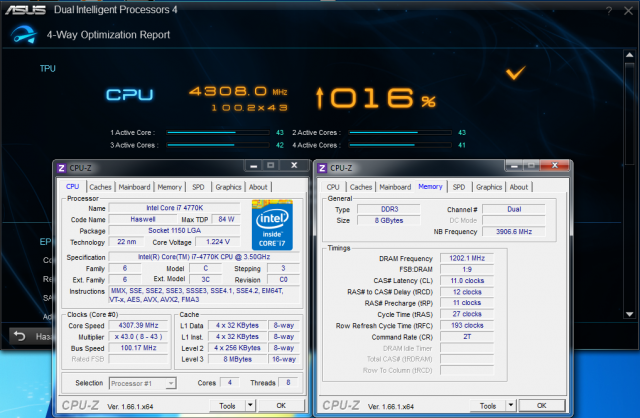Click the 4 Active Cores progress bar
This screenshot has height=418, width=640.
400,145
